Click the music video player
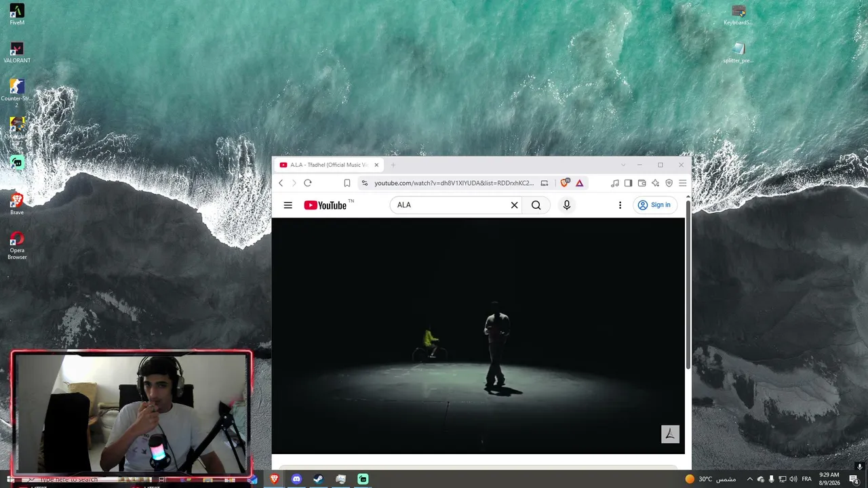The width and height of the screenshot is (868, 488). pyautogui.click(x=478, y=335)
